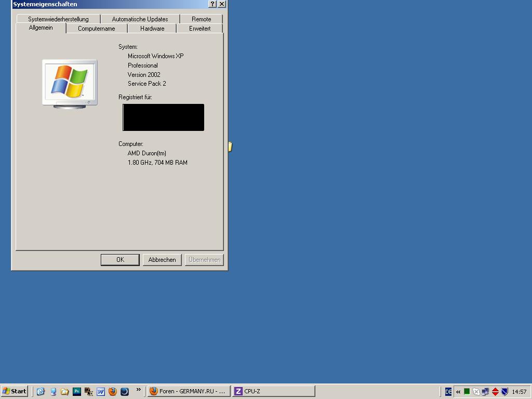Launch Microsoft Word from quick launch
The image size is (532, 399).
(101, 392)
